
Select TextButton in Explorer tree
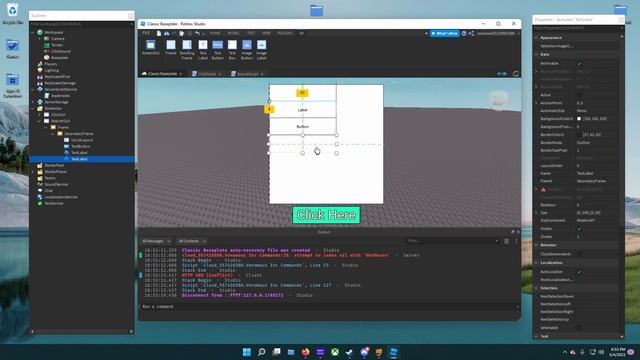pos(80,146)
